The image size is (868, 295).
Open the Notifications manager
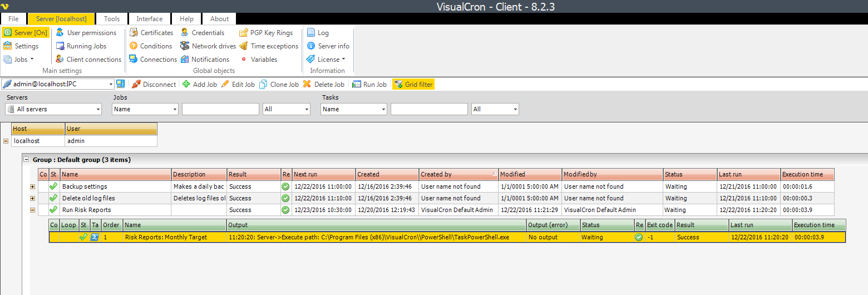pyautogui.click(x=205, y=60)
